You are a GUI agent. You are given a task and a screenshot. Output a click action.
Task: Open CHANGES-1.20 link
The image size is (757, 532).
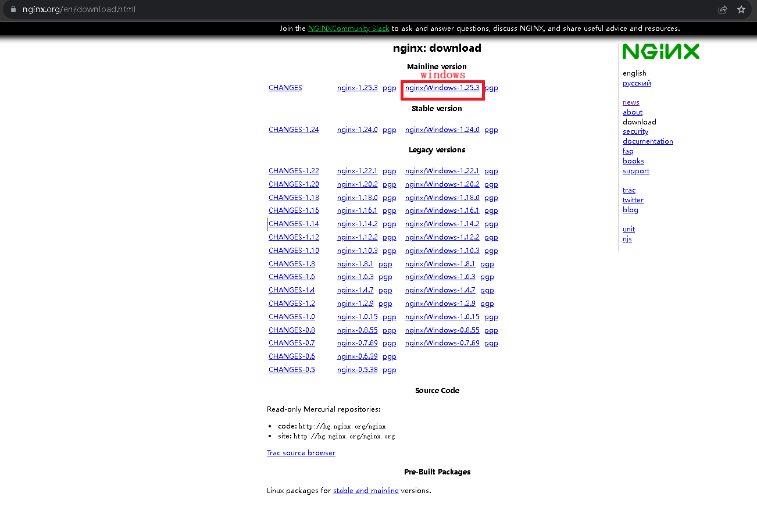coord(294,184)
